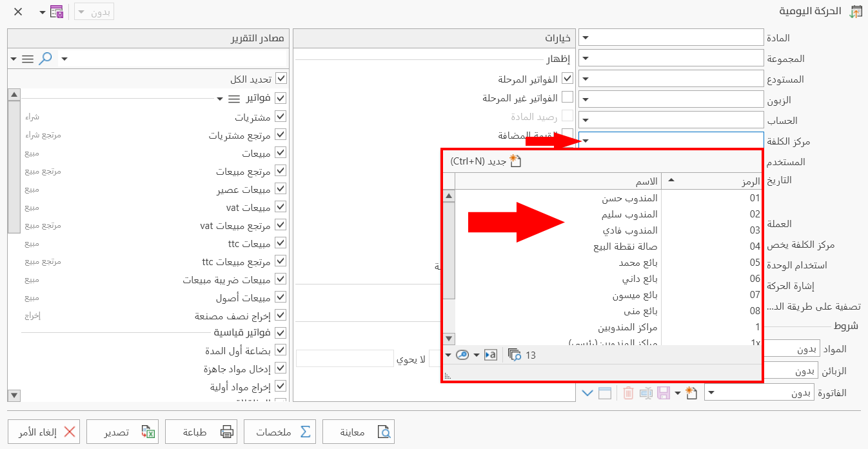Click the empty text field beside لا يحوي
868x449 pixels.
pos(345,359)
